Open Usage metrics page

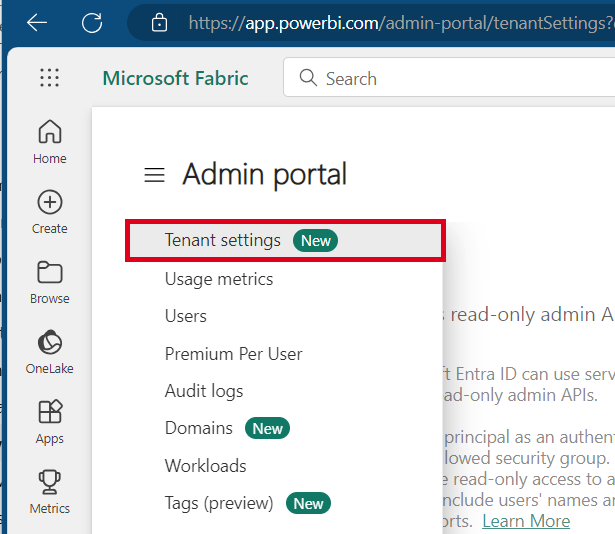click(219, 279)
